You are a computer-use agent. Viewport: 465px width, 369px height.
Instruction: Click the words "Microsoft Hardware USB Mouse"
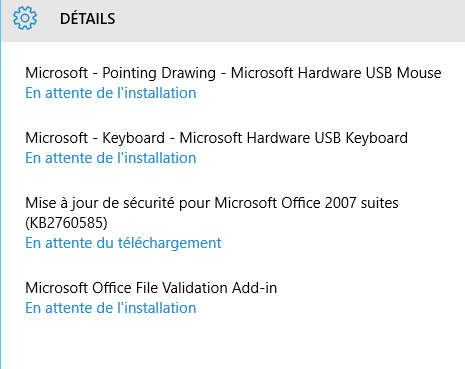click(x=336, y=73)
